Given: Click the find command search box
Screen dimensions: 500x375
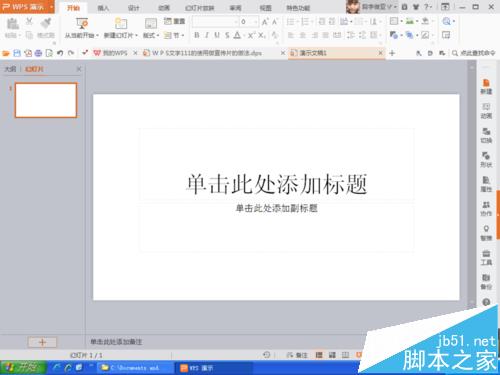Looking at the screenshot, I should pyautogui.click(x=474, y=53).
